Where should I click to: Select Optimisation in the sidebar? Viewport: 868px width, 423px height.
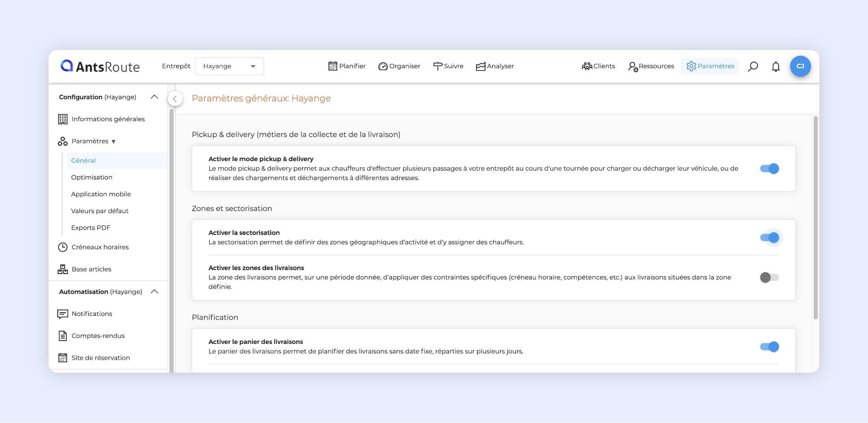click(x=92, y=177)
